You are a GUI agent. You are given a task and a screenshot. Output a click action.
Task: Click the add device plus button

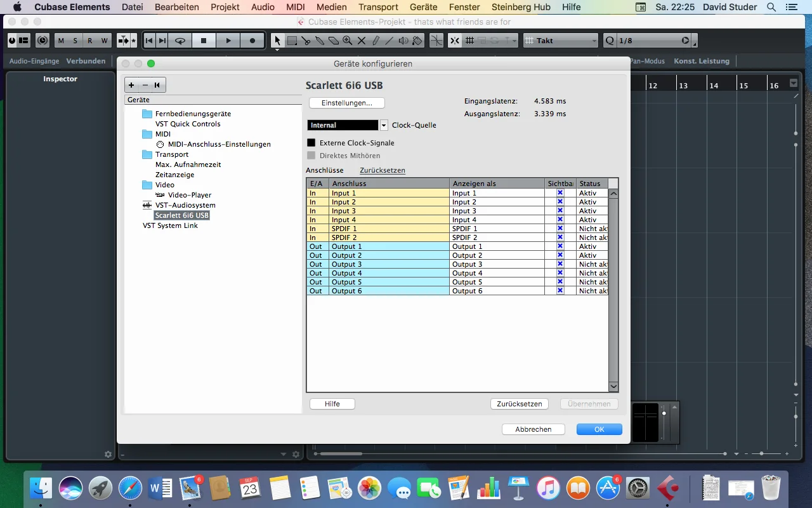(131, 85)
